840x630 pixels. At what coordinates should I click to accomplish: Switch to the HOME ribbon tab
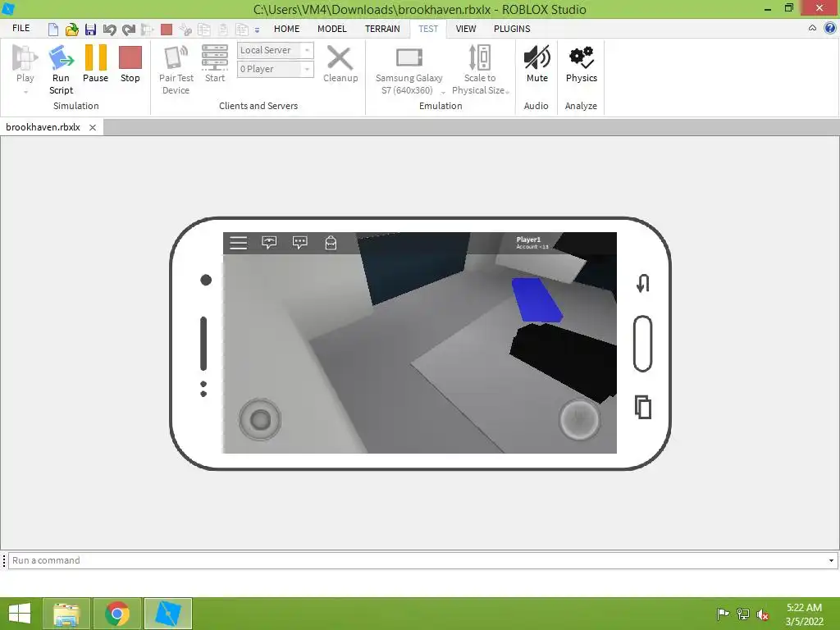click(286, 29)
